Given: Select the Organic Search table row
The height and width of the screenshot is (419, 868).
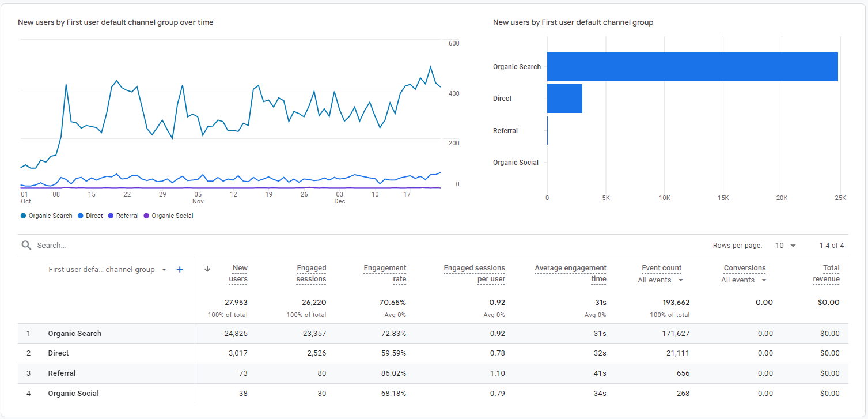Looking at the screenshot, I should coord(75,334).
